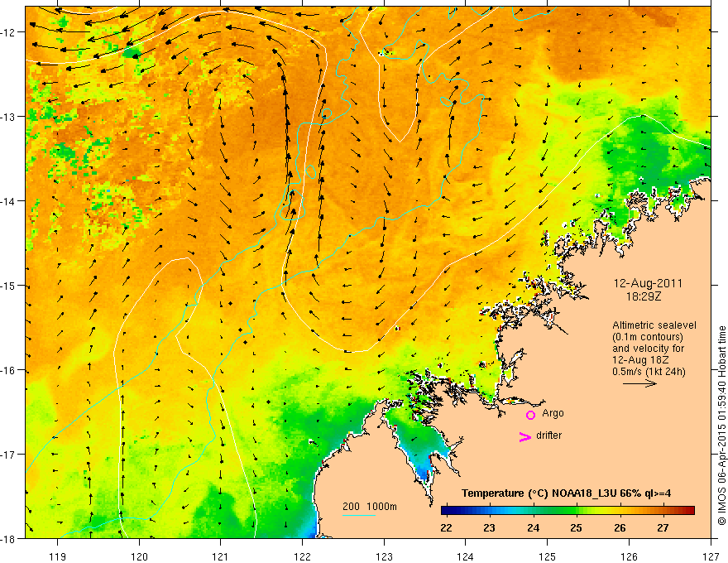This screenshot has width=728, height=563.
Task: Click the longitude axis label '123'
Action: (x=384, y=556)
